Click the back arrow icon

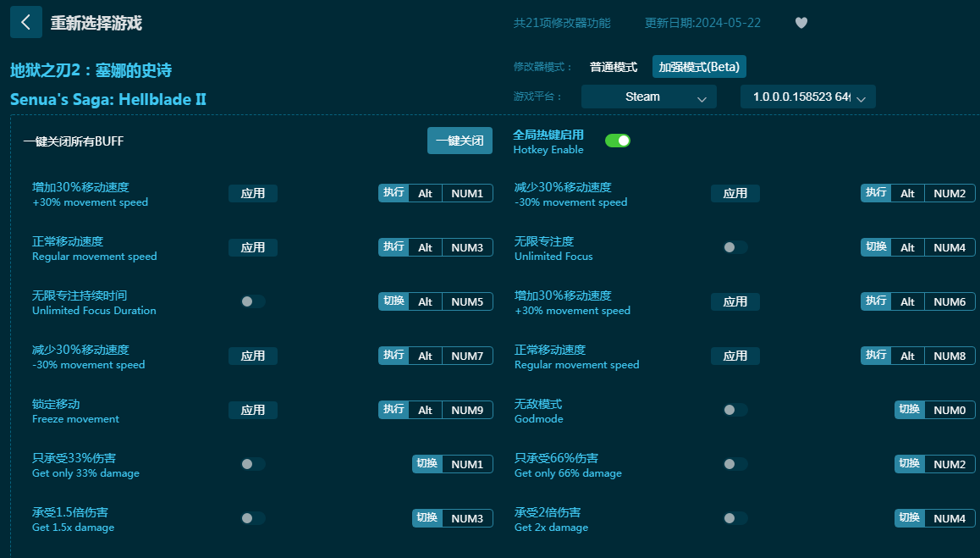click(x=25, y=23)
